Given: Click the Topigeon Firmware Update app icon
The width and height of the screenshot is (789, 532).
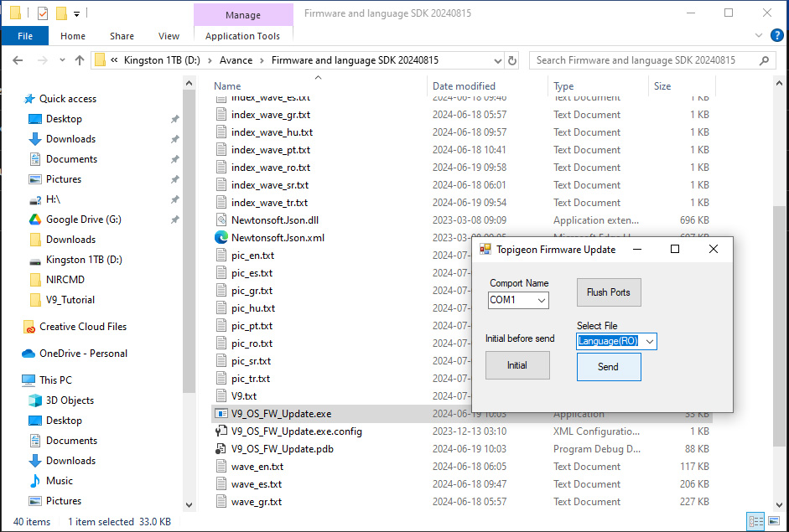Looking at the screenshot, I should click(485, 250).
